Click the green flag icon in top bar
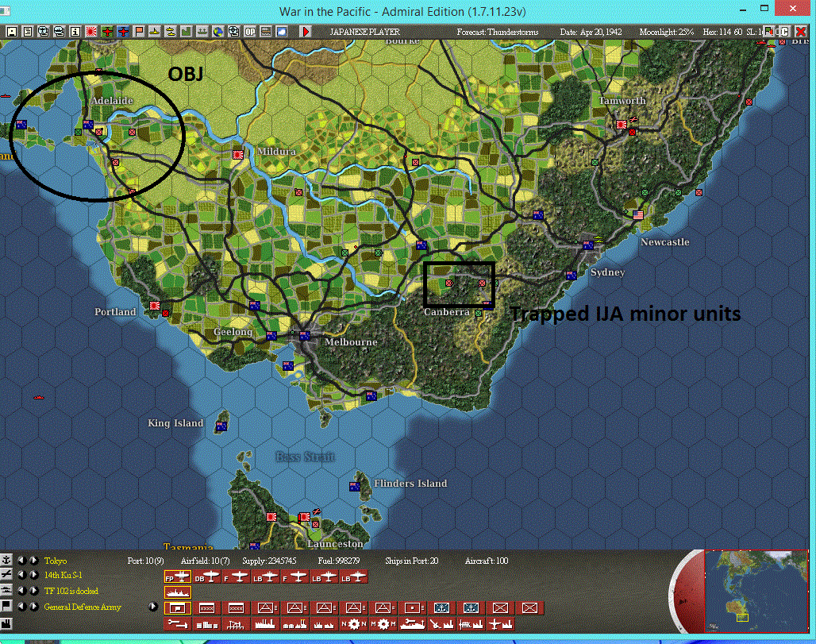This screenshot has height=644, width=816. [768, 32]
